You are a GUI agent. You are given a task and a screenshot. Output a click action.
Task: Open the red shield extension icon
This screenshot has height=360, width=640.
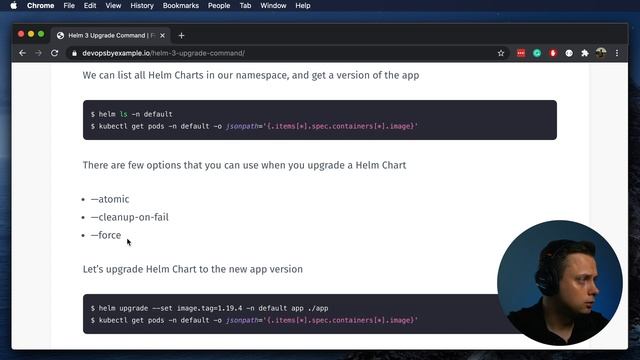tap(553, 53)
